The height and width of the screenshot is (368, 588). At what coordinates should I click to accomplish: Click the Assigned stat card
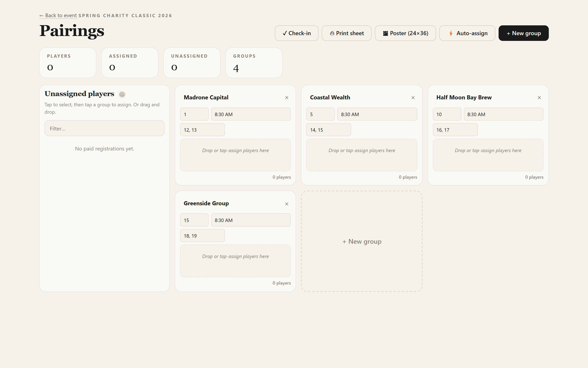(x=130, y=63)
